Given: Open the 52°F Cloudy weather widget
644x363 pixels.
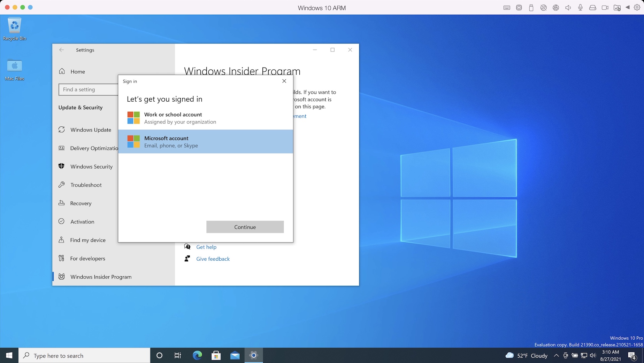Looking at the screenshot, I should tap(526, 355).
